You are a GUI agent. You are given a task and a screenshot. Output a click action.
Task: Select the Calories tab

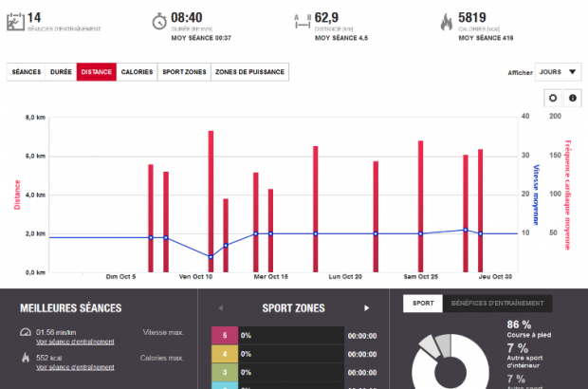137,72
